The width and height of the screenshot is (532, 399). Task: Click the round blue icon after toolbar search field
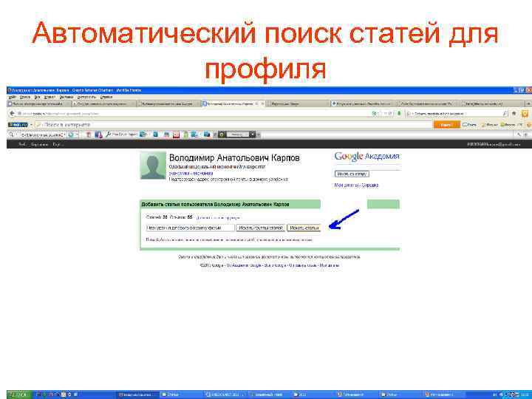(x=71, y=134)
